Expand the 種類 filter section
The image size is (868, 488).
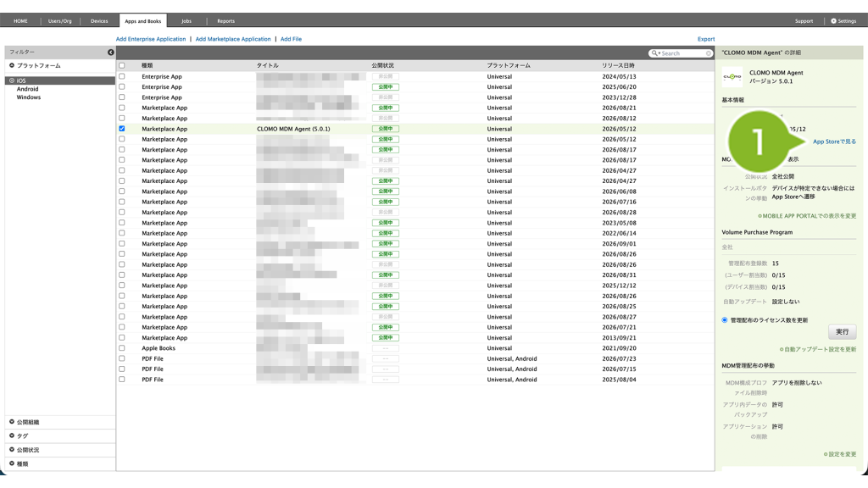coord(19,463)
